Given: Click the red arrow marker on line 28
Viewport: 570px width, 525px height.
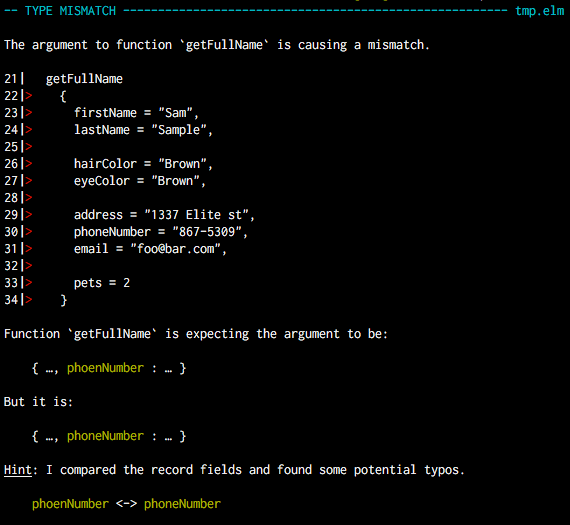Looking at the screenshot, I should (x=29, y=197).
